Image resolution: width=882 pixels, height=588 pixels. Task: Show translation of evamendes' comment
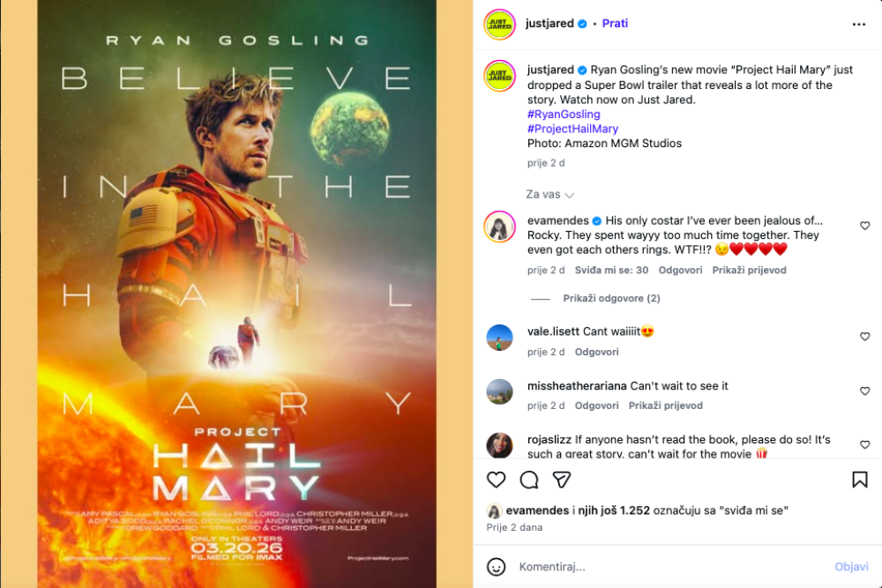click(x=749, y=270)
